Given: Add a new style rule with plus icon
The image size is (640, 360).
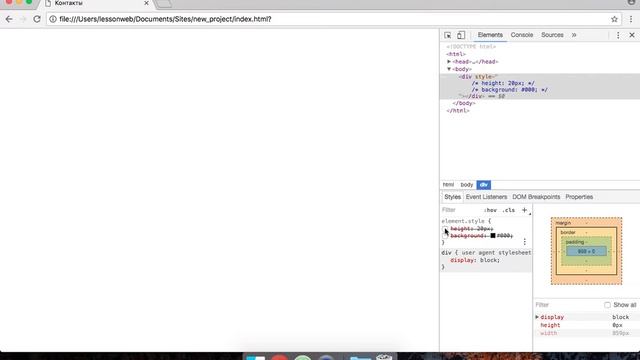Looking at the screenshot, I should click(524, 210).
